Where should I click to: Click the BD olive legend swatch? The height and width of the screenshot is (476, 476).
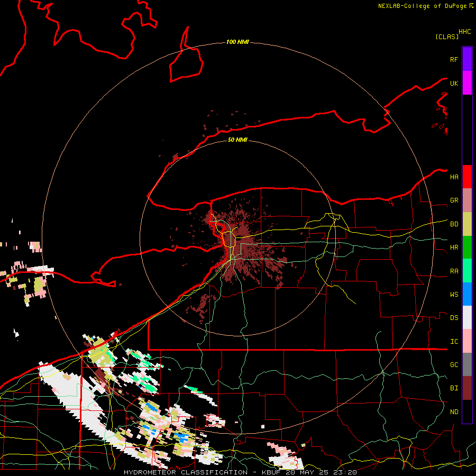coord(467,224)
